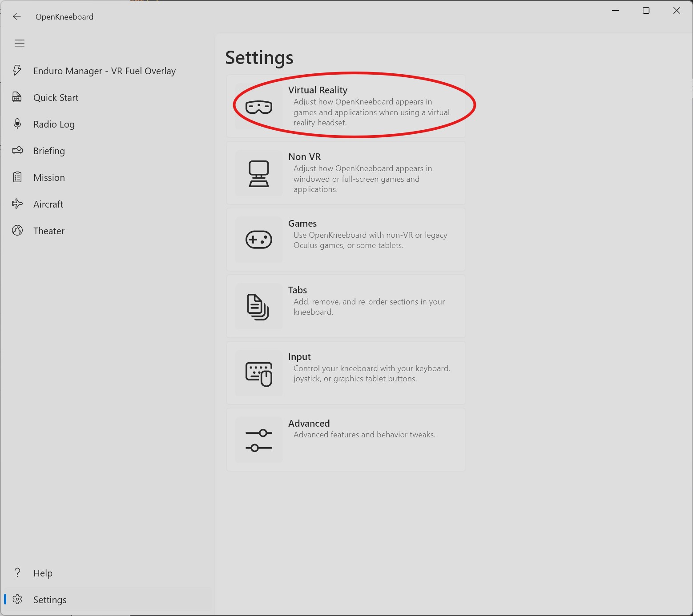Click the 'Tabs' settings title

[x=298, y=290]
